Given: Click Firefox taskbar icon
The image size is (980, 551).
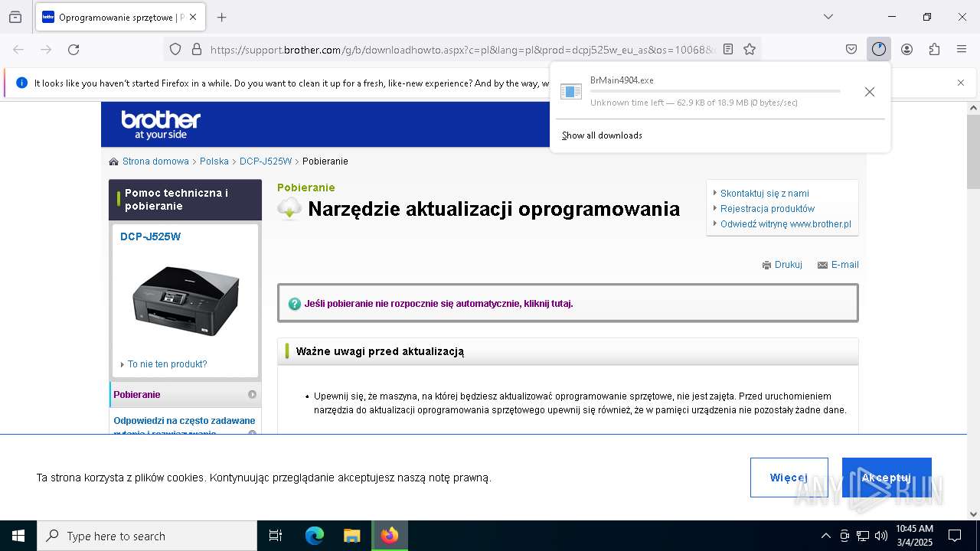Looking at the screenshot, I should point(390,536).
